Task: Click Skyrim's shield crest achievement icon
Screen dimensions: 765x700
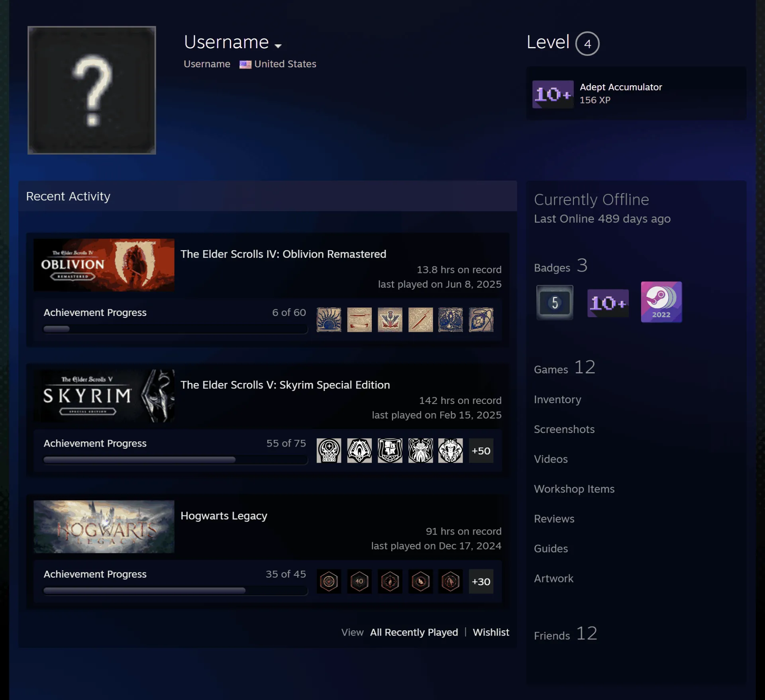Action: [390, 451]
